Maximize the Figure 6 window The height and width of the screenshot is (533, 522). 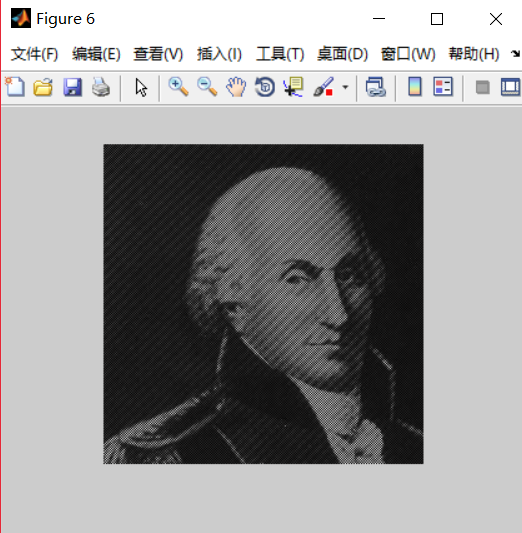coord(437,19)
